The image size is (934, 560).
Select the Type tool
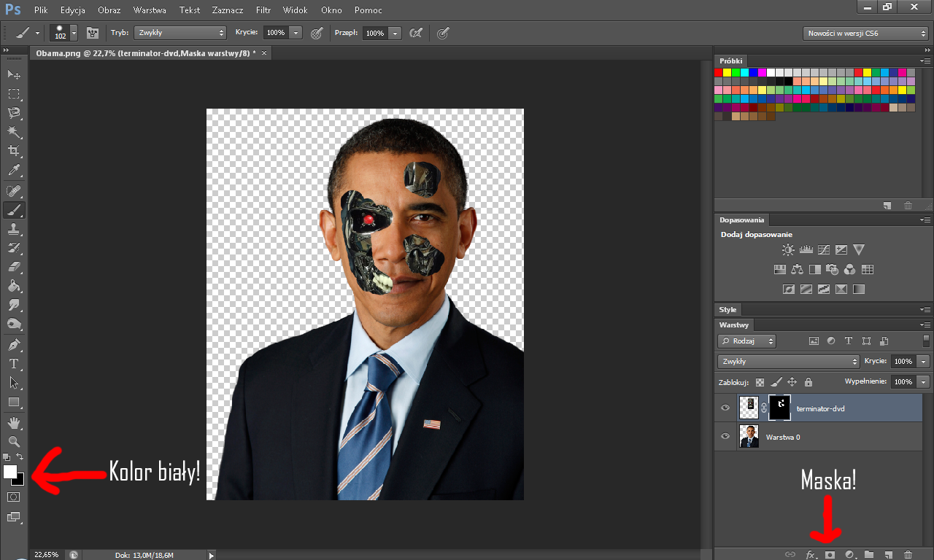pos(14,363)
